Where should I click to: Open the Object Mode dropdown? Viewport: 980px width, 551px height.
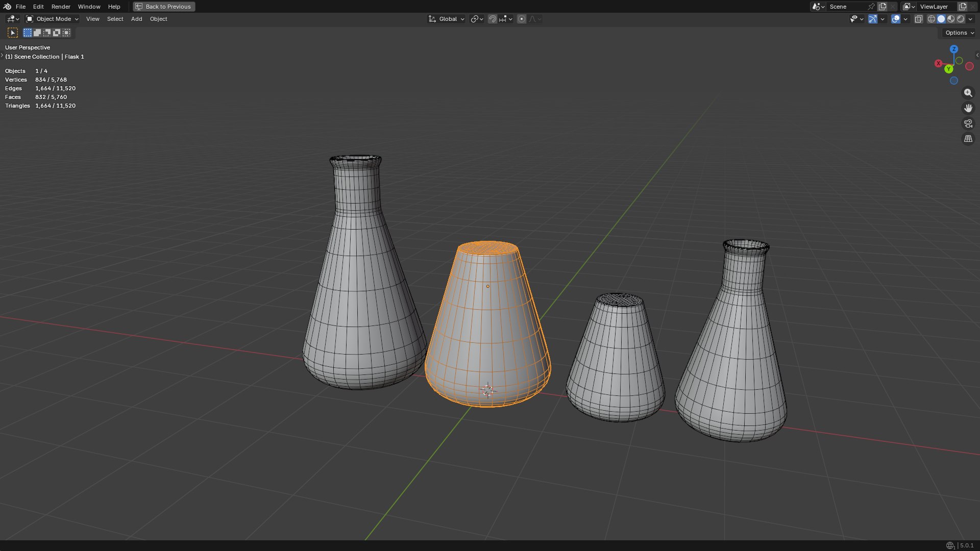[52, 19]
